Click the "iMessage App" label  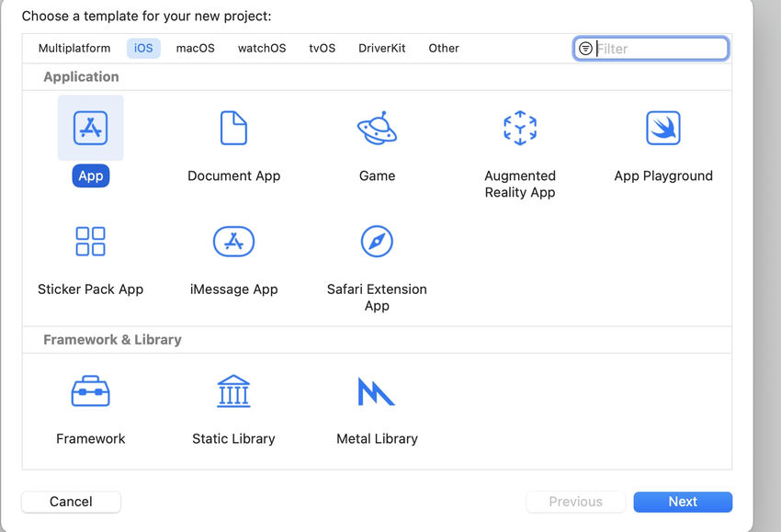pyautogui.click(x=233, y=289)
